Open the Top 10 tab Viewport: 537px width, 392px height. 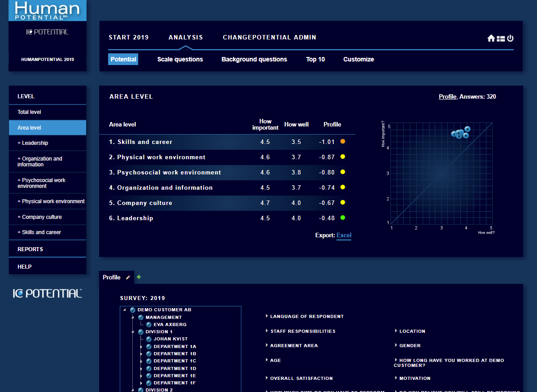coord(315,59)
